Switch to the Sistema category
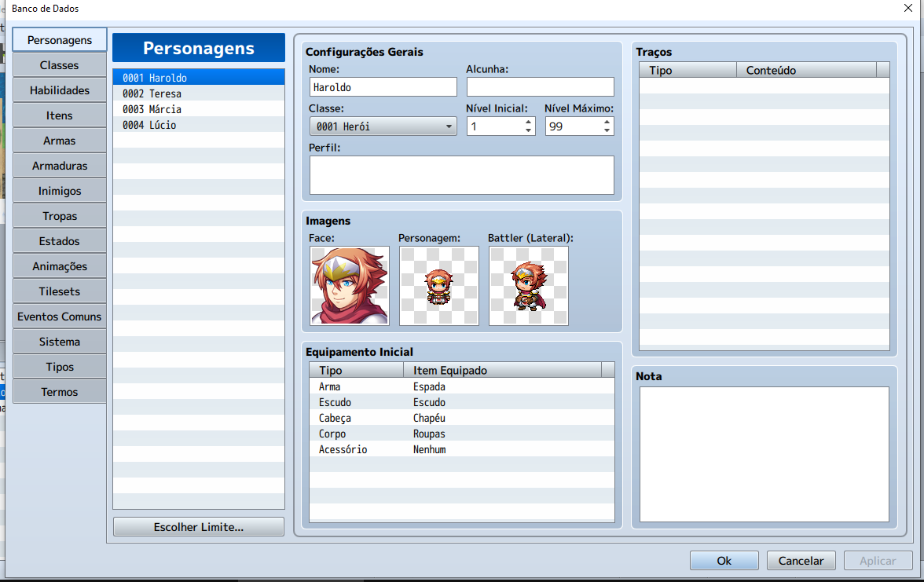The image size is (924, 582). (59, 341)
